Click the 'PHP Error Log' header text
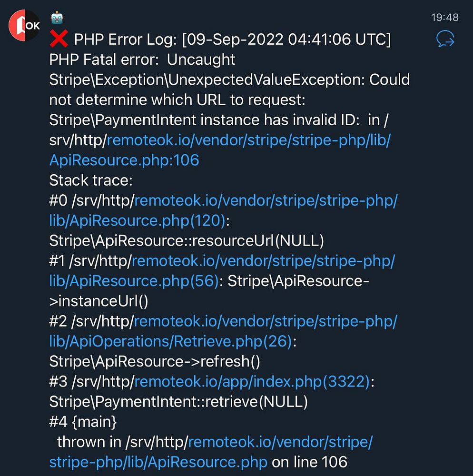Viewport: 473px width, 476px height. (x=125, y=40)
